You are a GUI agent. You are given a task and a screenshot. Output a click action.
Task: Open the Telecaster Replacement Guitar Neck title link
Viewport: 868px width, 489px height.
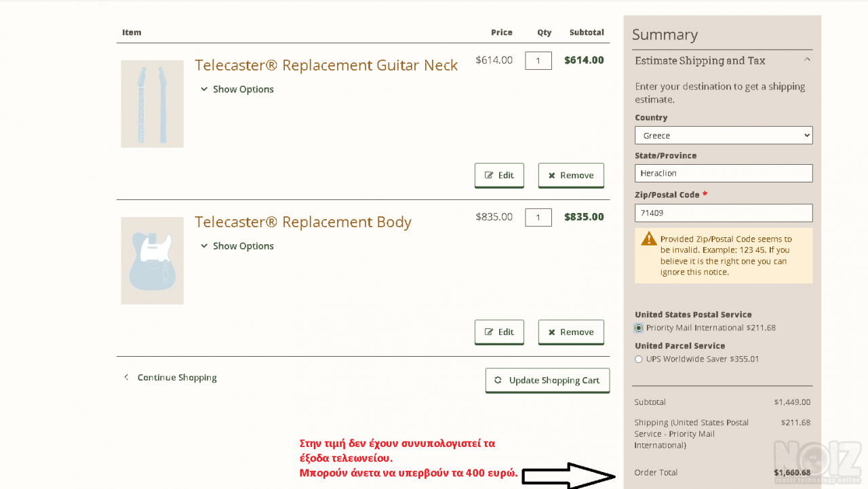[x=326, y=65]
